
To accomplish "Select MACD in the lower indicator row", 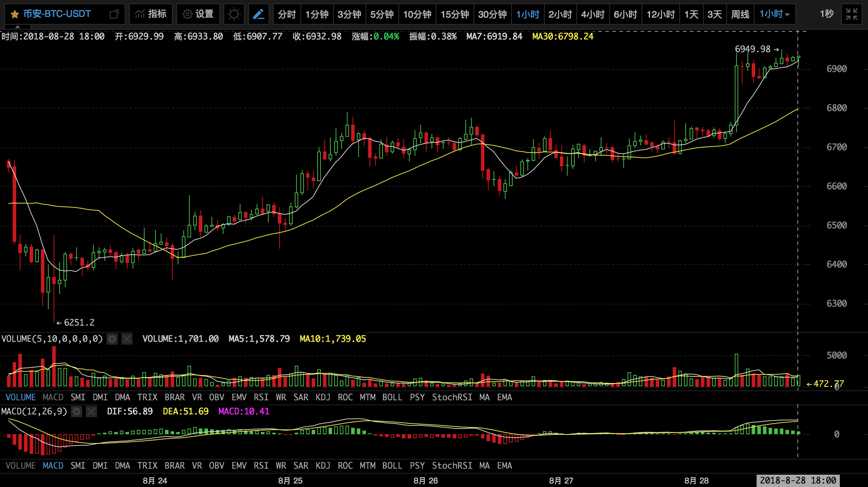I will click(53, 466).
